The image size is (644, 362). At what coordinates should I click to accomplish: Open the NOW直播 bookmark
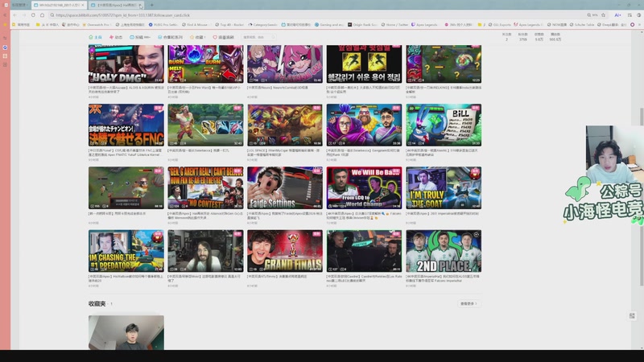557,25
